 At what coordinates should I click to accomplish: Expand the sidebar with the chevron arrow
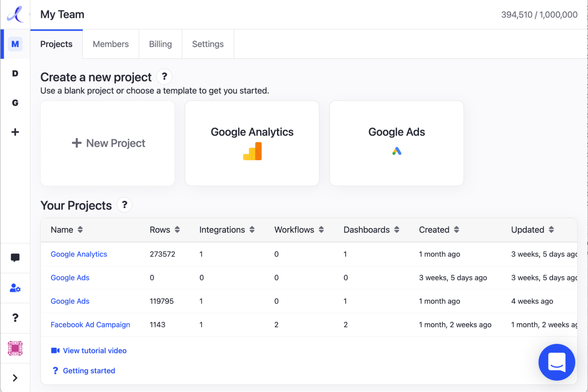15,378
